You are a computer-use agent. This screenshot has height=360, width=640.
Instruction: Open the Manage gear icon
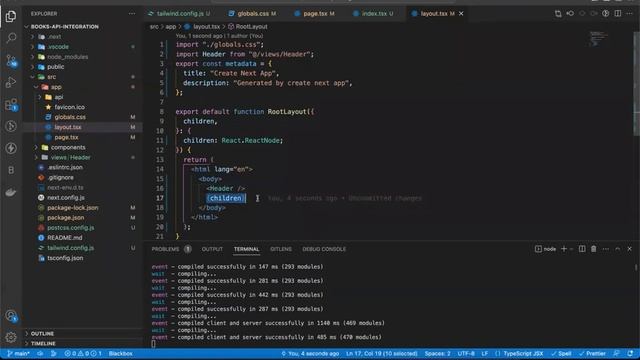[x=11, y=337]
